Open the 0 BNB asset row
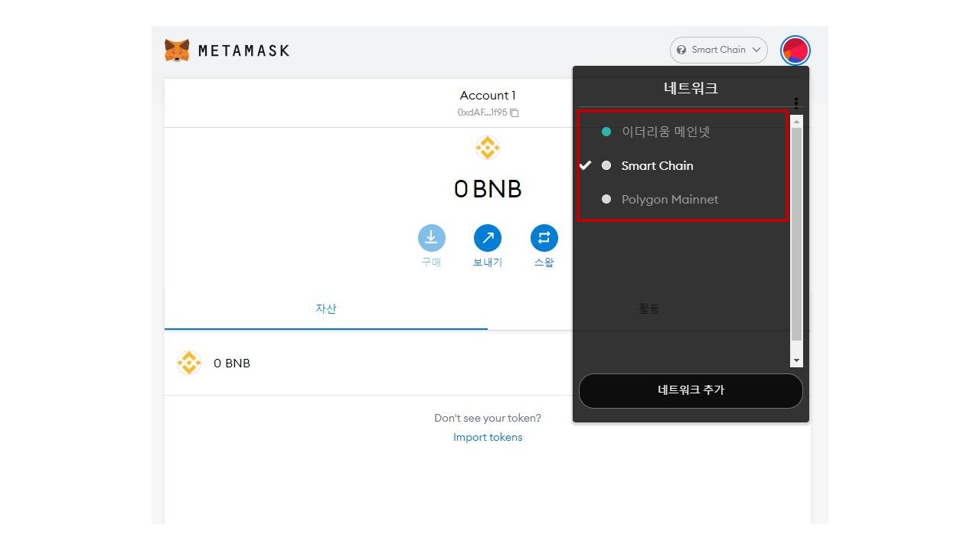Viewport: 980px width, 551px height. point(487,363)
